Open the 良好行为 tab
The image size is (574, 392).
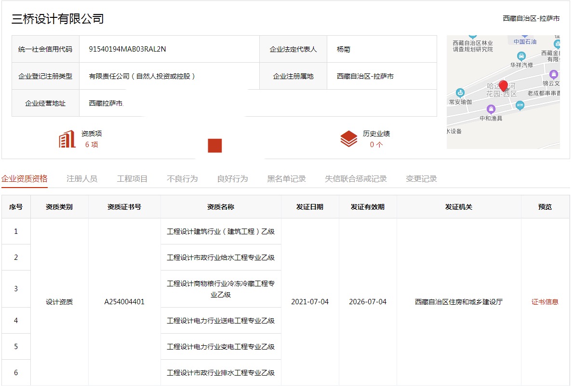(x=232, y=179)
